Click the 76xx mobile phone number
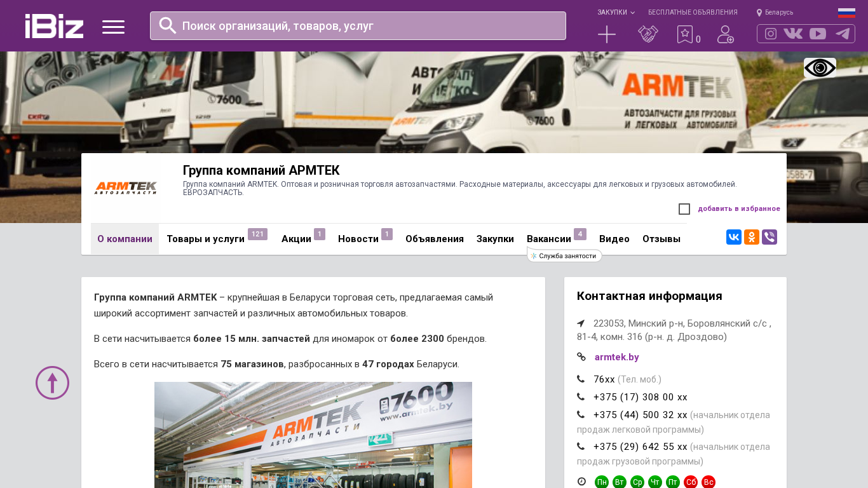Viewport: 868px width, 488px height. click(x=604, y=379)
